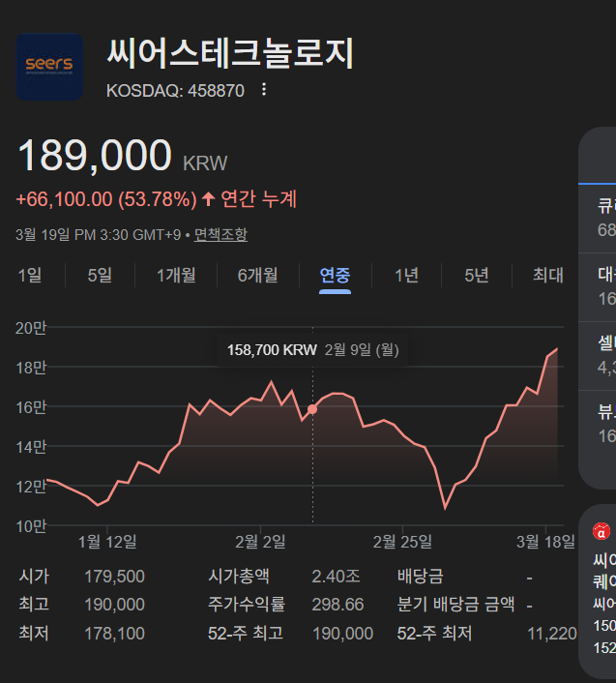Click the chart peak near 3월 18일
This screenshot has width=616, height=683.
557,349
